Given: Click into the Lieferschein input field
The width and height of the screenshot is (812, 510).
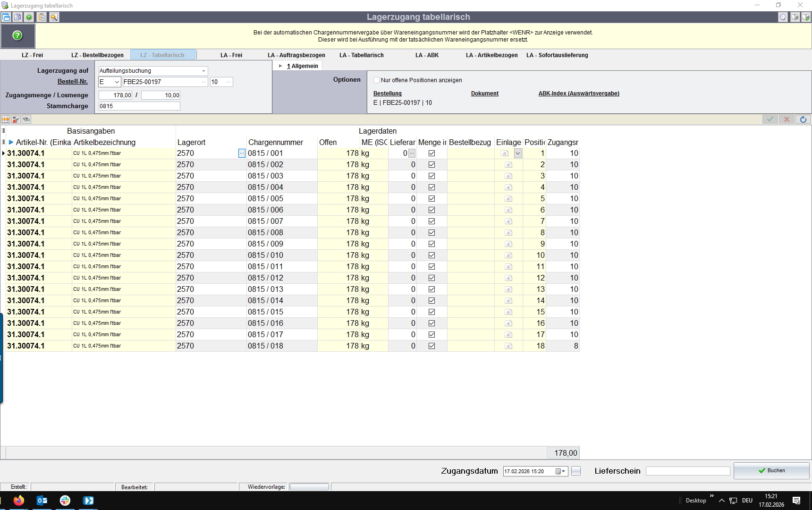Looking at the screenshot, I should point(687,471).
